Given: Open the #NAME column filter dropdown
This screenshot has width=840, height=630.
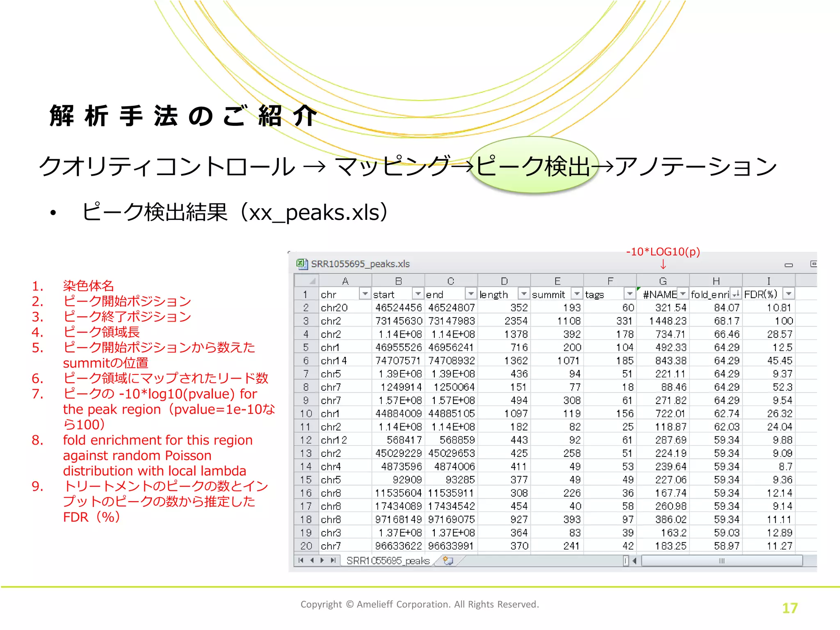Looking at the screenshot, I should pyautogui.click(x=682, y=294).
